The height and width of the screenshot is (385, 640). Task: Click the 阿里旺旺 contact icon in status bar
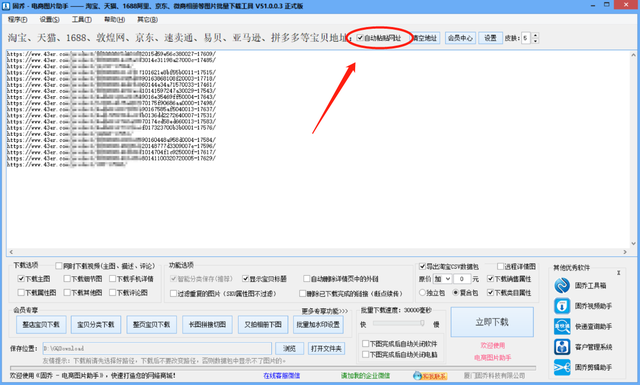pos(430,376)
